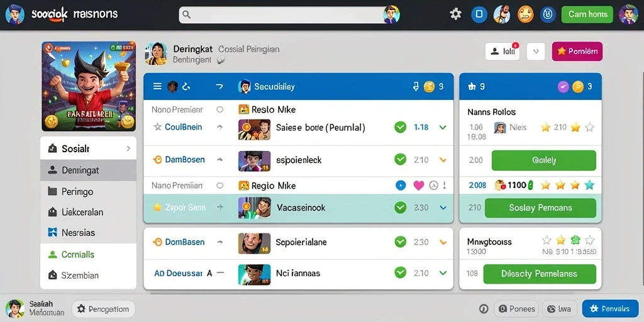
Task: Click gold coin in right panel header
Action: point(578,86)
